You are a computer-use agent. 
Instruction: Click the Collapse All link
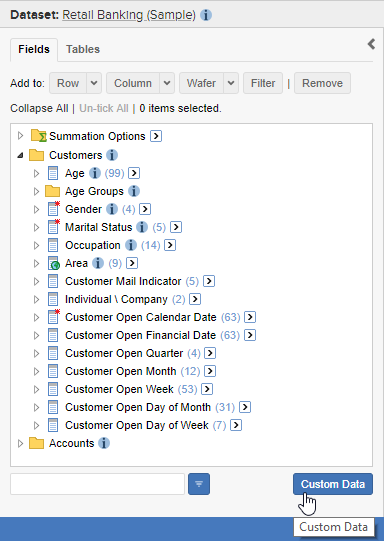39,108
